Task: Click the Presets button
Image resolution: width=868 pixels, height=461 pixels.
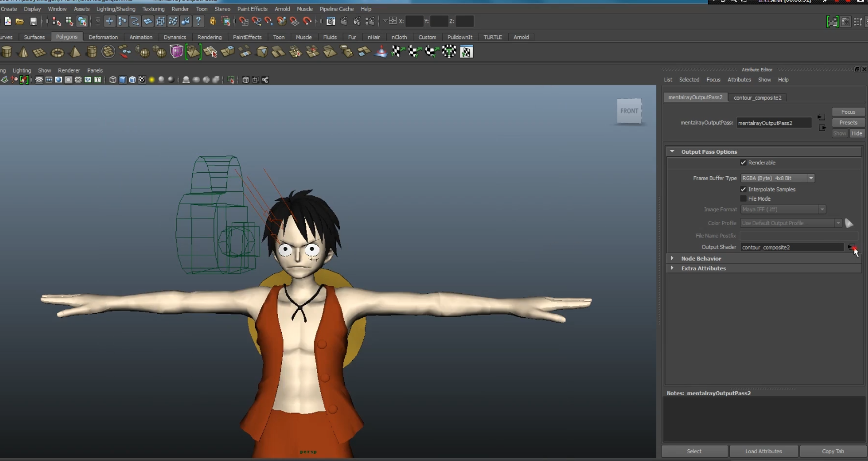Action: 848,123
